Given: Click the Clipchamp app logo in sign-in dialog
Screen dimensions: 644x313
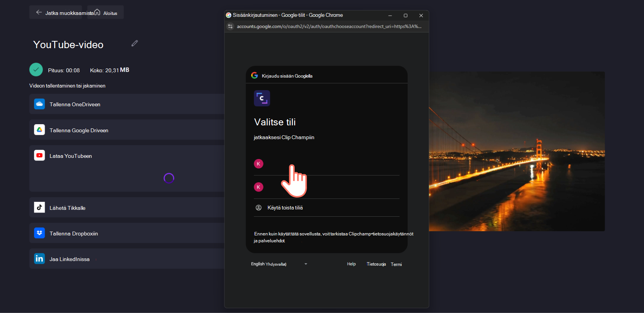Looking at the screenshot, I should (262, 98).
